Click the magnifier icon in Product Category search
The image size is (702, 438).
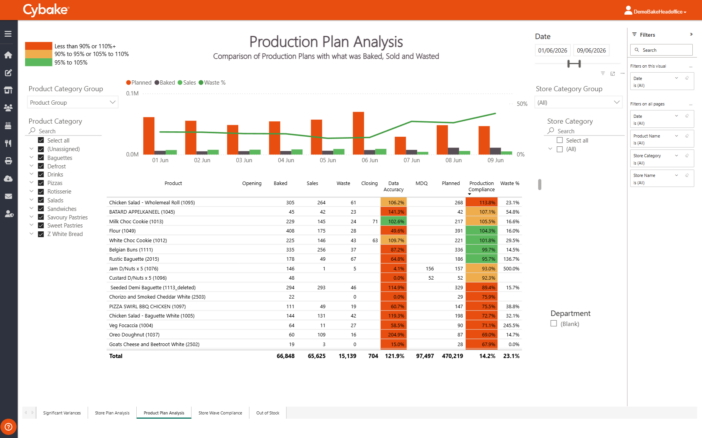[32, 131]
